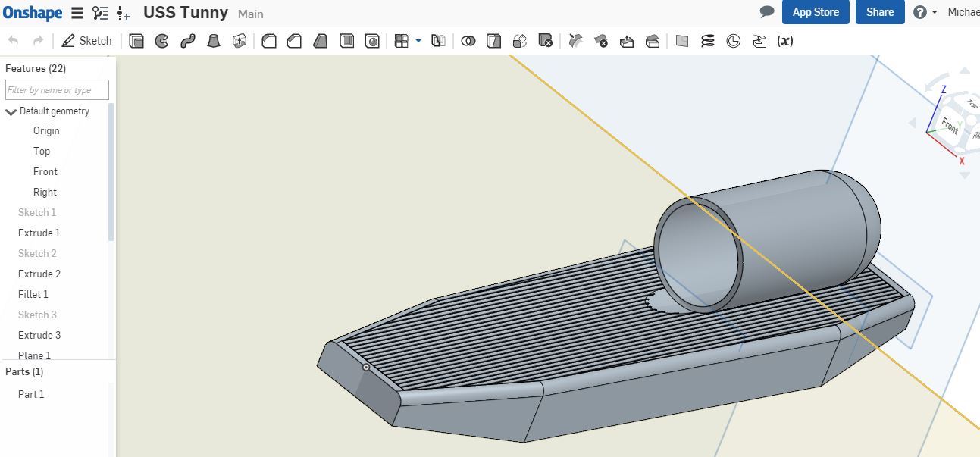Open the Variable (x) tool
The height and width of the screenshot is (457, 980).
coord(785,41)
